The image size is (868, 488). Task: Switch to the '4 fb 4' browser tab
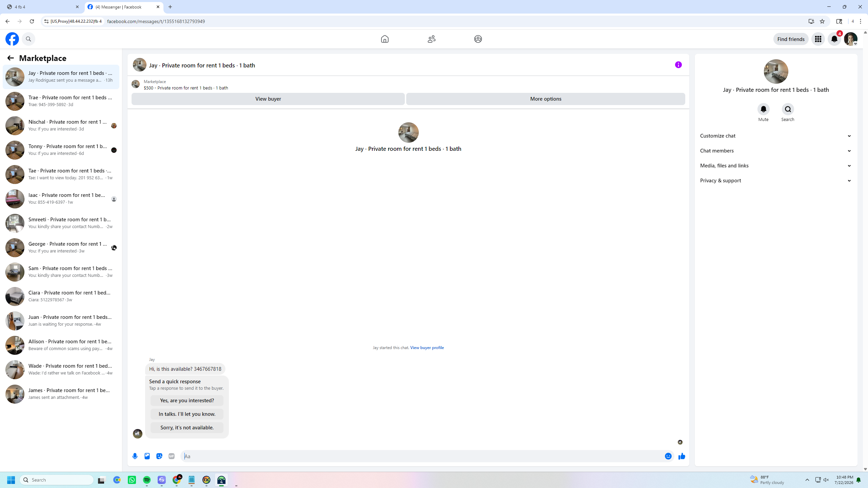click(x=42, y=7)
